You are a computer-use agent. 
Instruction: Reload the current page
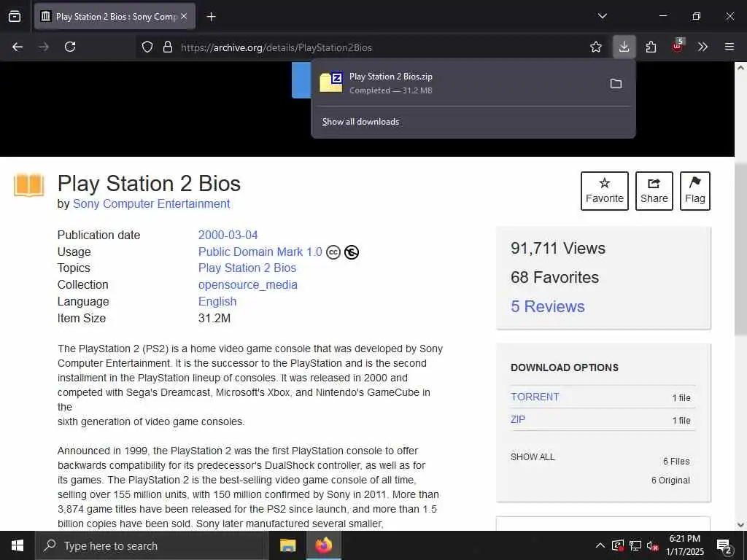[70, 47]
